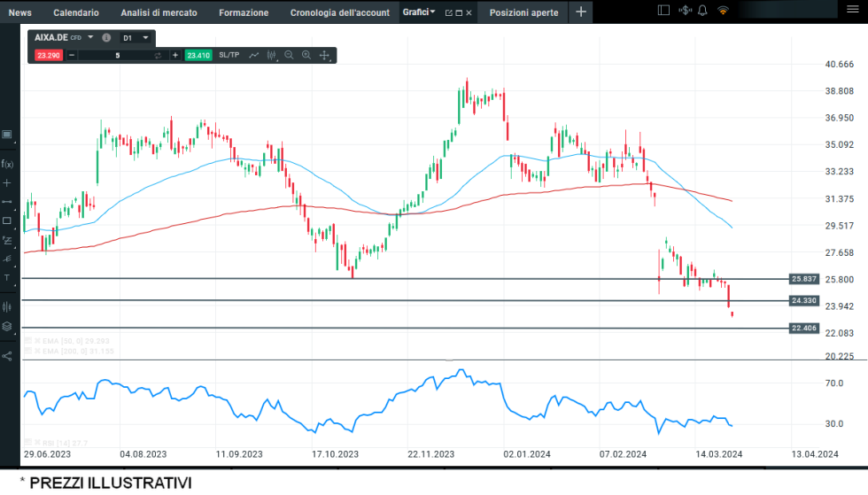Select the crosshair cursor tool
This screenshot has height=495, width=868.
click(x=7, y=182)
